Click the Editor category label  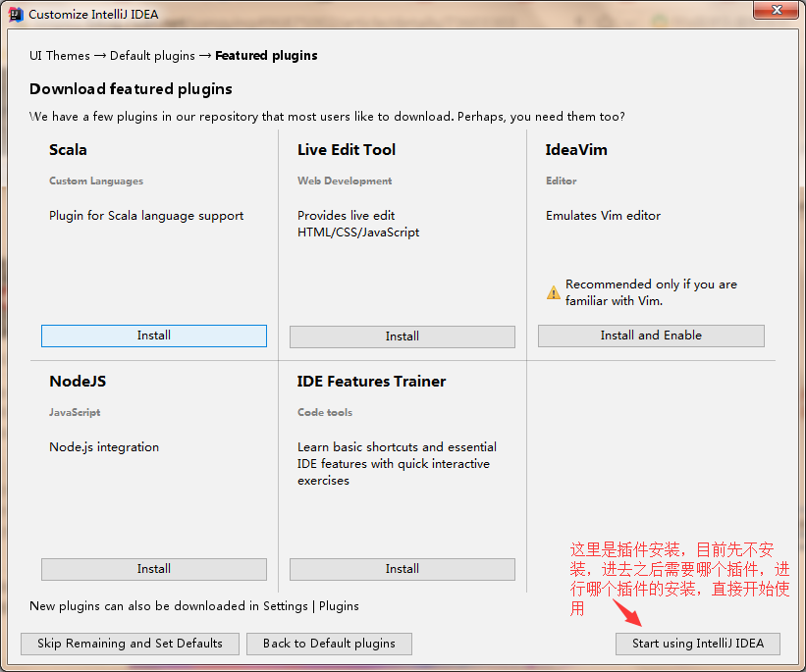562,181
